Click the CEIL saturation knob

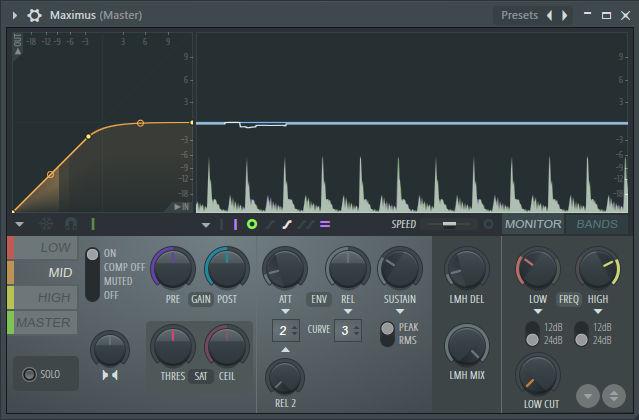[227, 345]
